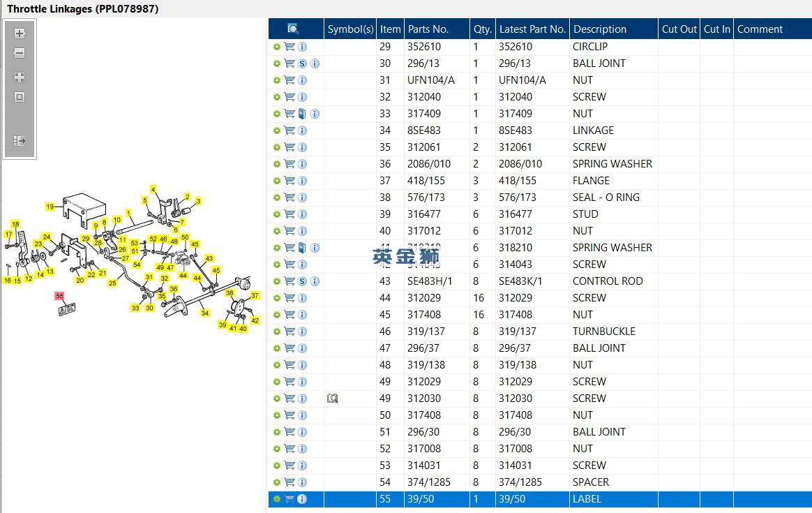Open supersession S icon for CONTROL ROD
The height and width of the screenshot is (513, 812).
click(303, 281)
